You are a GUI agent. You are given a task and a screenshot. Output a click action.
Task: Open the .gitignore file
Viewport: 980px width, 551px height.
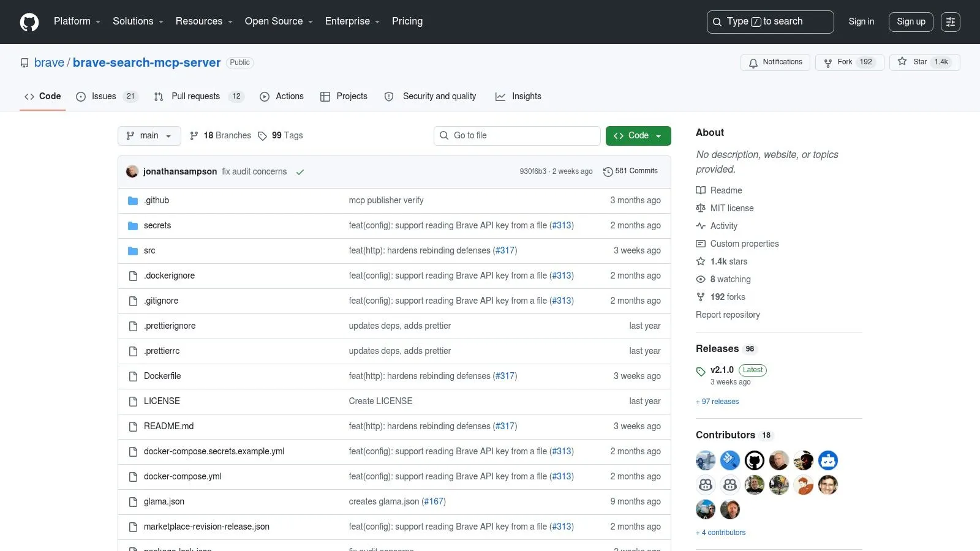(x=161, y=301)
